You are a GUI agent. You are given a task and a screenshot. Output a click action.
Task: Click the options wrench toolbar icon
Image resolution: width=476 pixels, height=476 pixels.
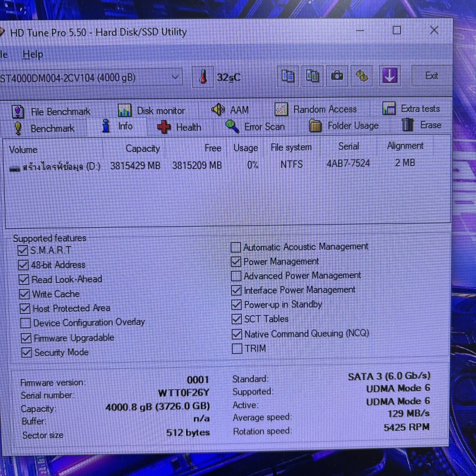(x=362, y=76)
